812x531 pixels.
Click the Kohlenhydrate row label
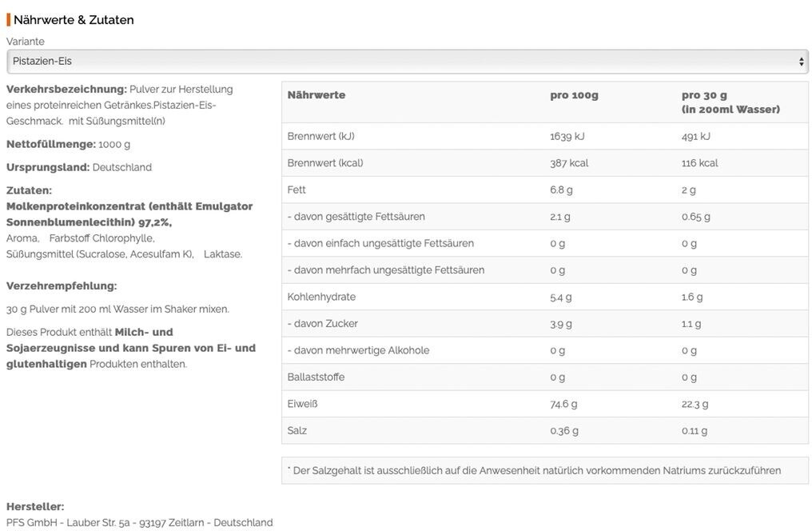(x=321, y=297)
